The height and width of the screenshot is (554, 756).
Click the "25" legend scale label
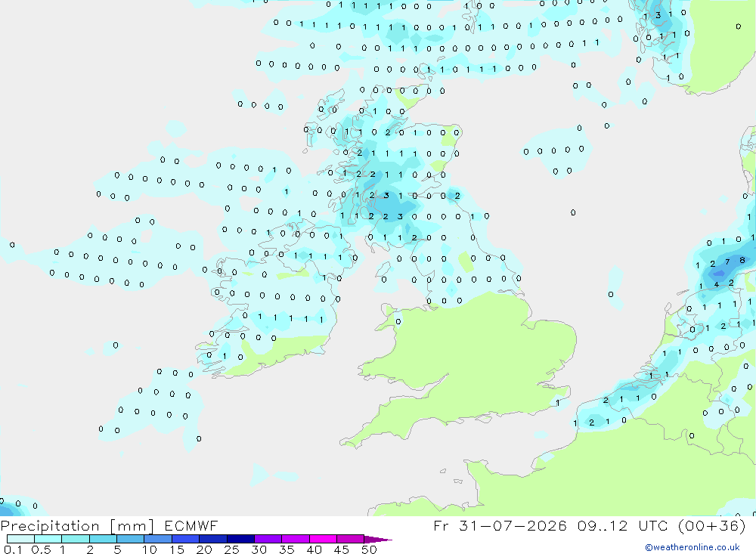tap(231, 549)
